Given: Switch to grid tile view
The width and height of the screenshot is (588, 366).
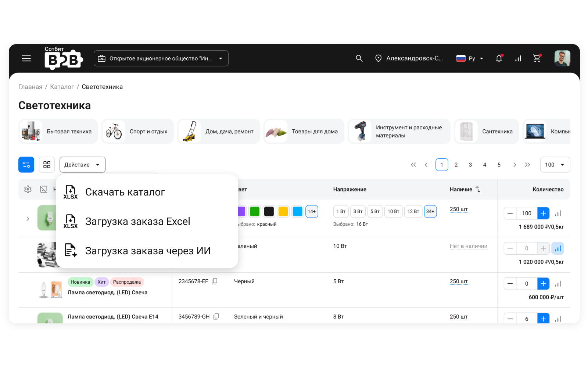Looking at the screenshot, I should click(47, 165).
